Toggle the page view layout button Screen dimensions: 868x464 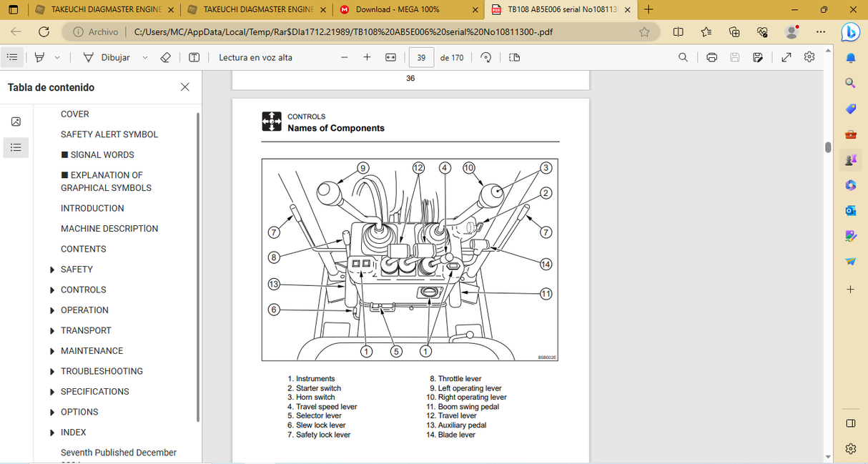pyautogui.click(x=514, y=57)
